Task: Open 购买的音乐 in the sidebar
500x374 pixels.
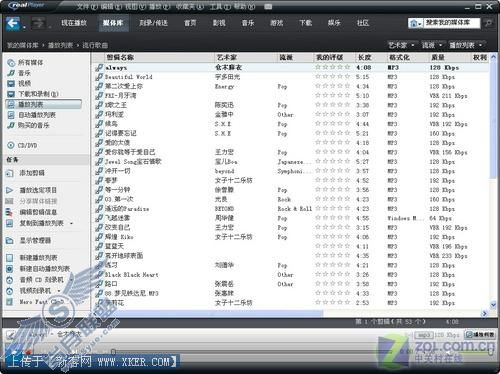Action: [29, 125]
